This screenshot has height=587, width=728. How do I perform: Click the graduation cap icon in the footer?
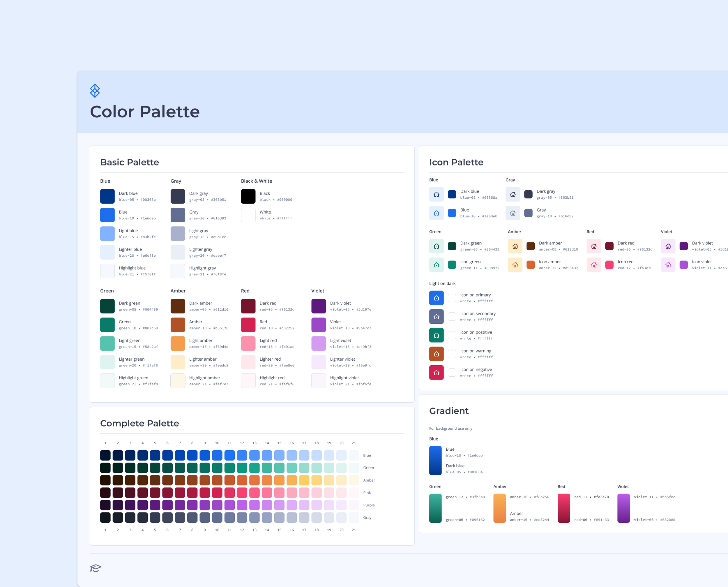point(95,568)
